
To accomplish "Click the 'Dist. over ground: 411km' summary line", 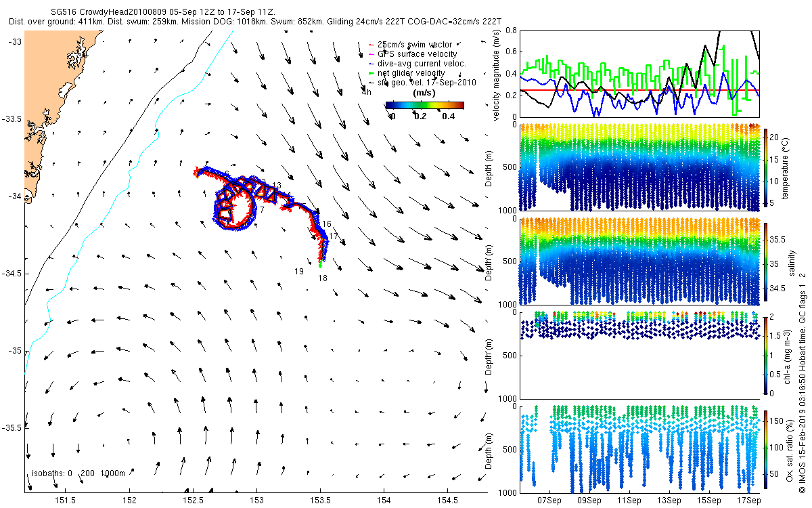I will 255,22.
